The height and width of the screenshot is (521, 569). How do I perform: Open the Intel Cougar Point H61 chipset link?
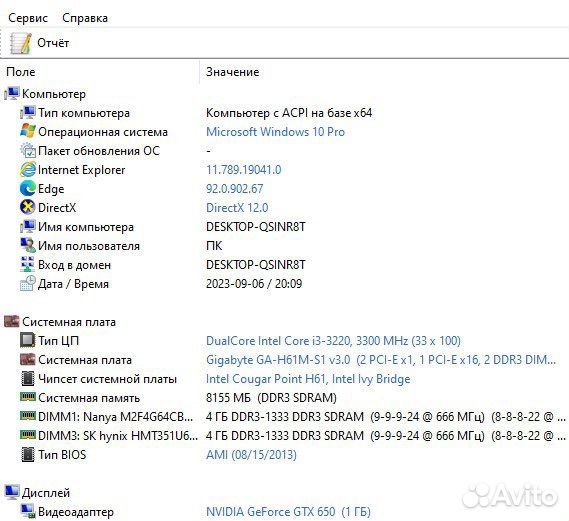pyautogui.click(x=308, y=379)
